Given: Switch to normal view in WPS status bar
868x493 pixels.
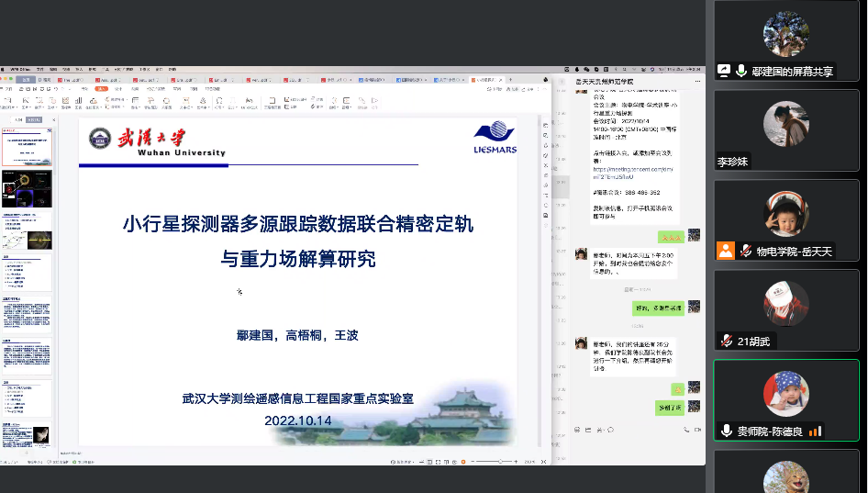Looking at the screenshot, I should click(429, 462).
